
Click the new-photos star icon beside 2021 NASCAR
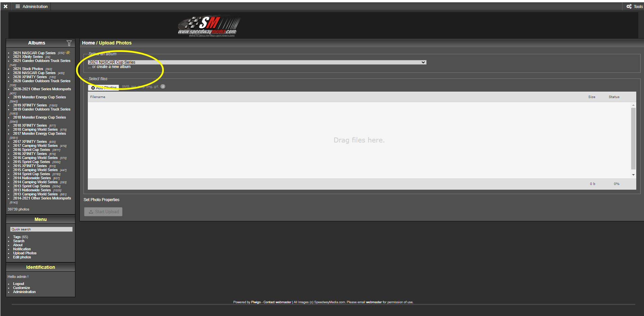(68, 53)
